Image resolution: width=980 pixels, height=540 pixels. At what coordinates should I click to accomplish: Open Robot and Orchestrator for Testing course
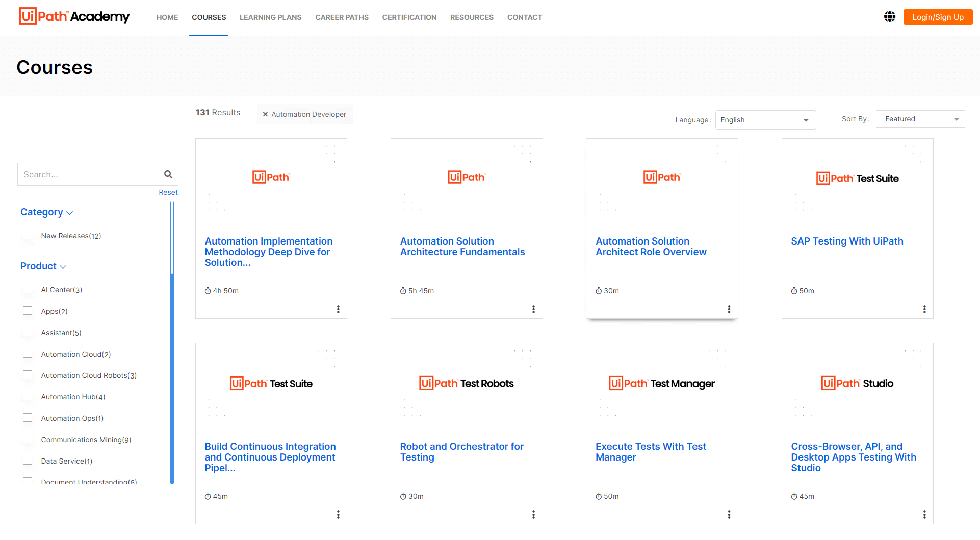tap(462, 452)
